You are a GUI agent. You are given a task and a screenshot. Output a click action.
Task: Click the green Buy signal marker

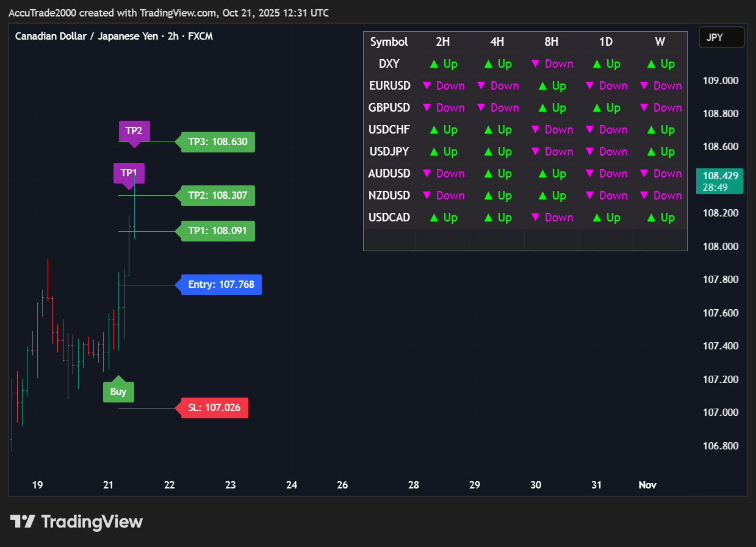[x=118, y=391]
